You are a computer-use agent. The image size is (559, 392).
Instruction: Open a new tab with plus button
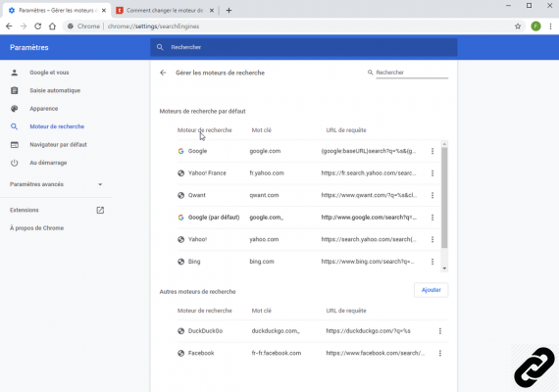point(229,11)
